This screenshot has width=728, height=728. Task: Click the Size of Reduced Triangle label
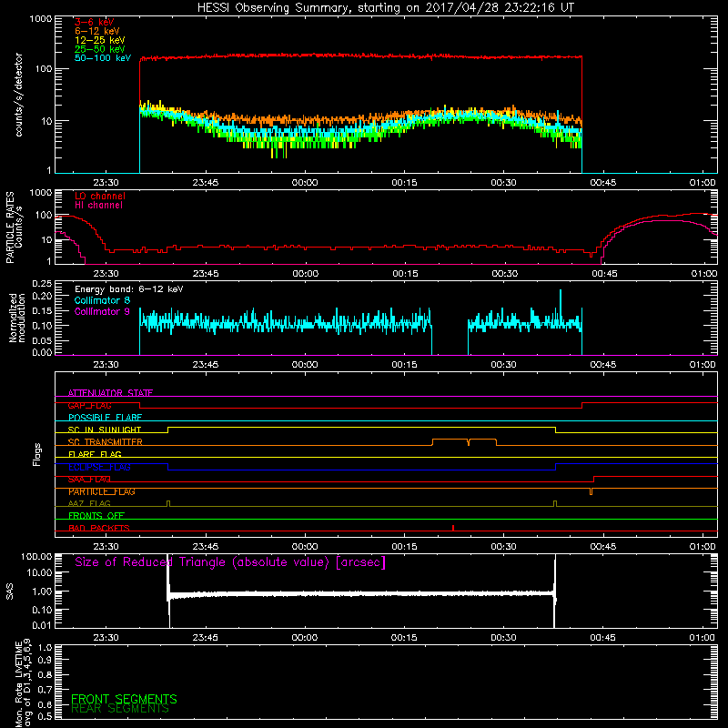(230, 562)
